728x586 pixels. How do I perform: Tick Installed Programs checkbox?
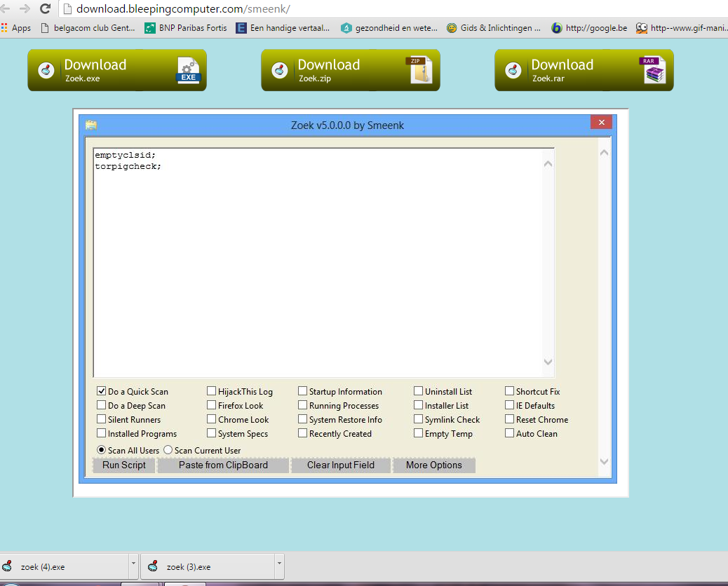tap(101, 433)
